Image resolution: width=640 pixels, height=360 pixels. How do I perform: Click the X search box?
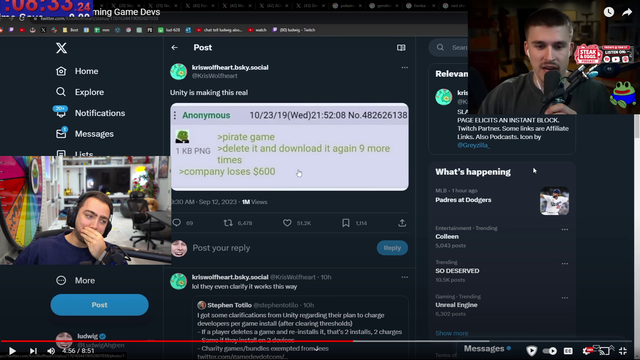[449, 48]
